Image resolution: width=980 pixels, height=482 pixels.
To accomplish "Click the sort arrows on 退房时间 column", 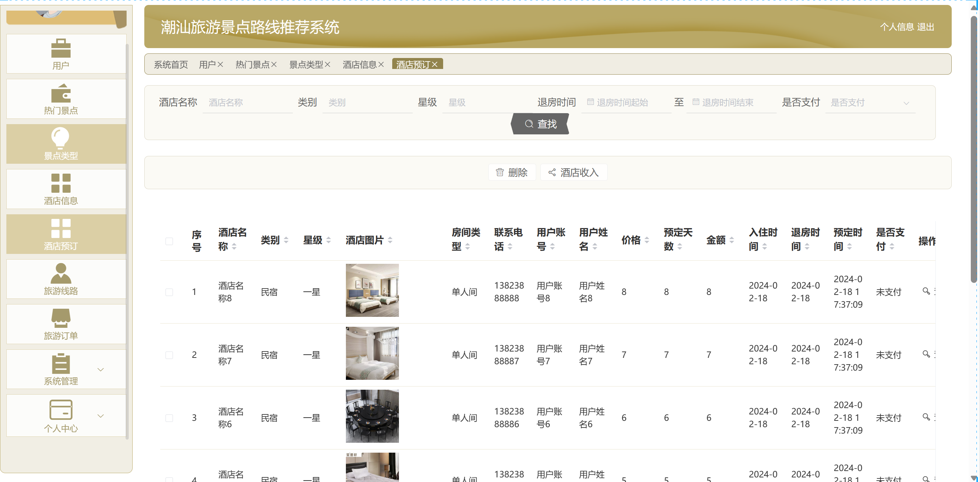I will click(x=807, y=246).
